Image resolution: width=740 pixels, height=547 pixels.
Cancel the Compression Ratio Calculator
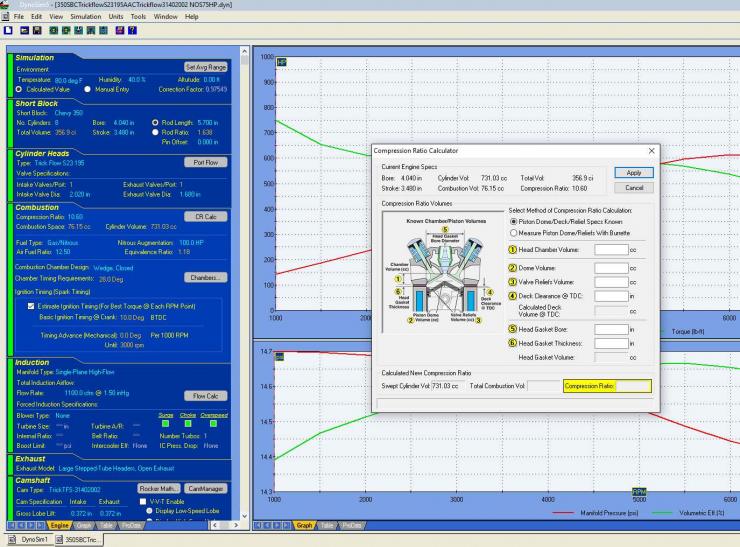pos(634,188)
